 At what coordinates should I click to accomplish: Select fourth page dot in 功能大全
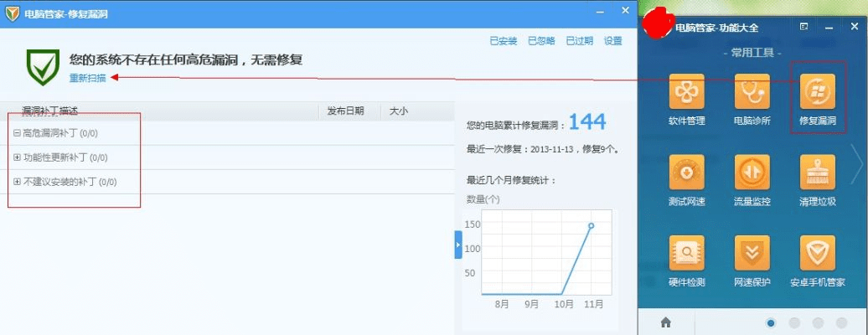point(841,322)
